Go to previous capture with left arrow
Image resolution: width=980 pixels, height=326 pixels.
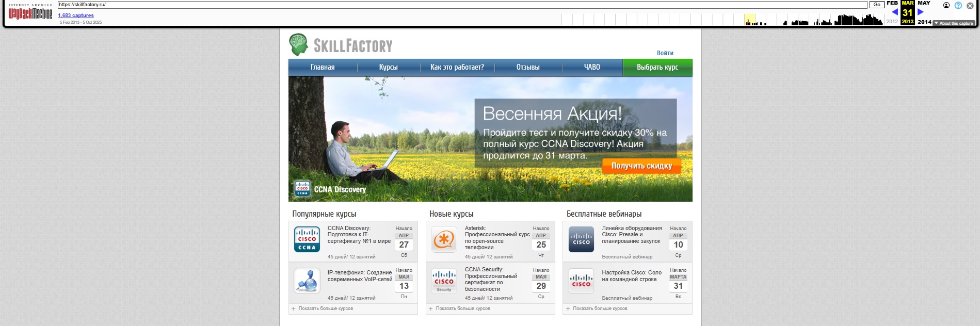pos(895,12)
